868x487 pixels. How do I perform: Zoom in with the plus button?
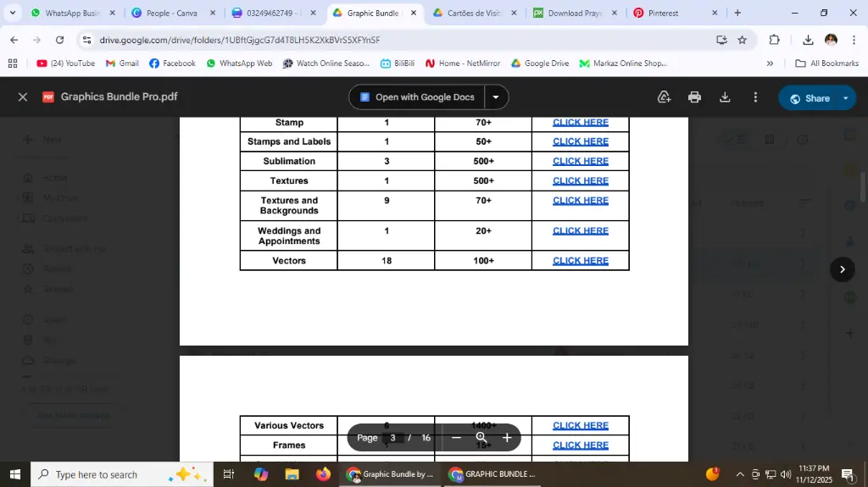pos(507,438)
